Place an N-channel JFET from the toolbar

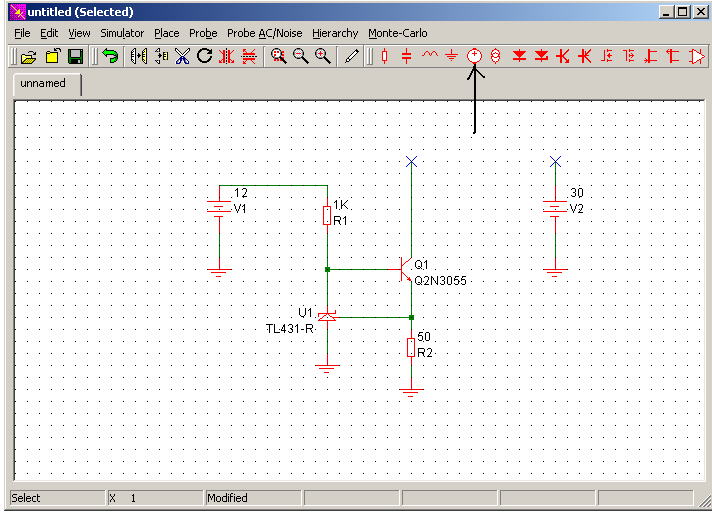click(651, 56)
